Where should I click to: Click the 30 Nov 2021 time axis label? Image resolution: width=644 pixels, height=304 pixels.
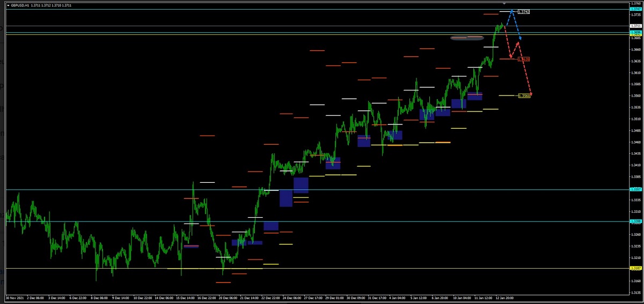[x=15, y=296]
